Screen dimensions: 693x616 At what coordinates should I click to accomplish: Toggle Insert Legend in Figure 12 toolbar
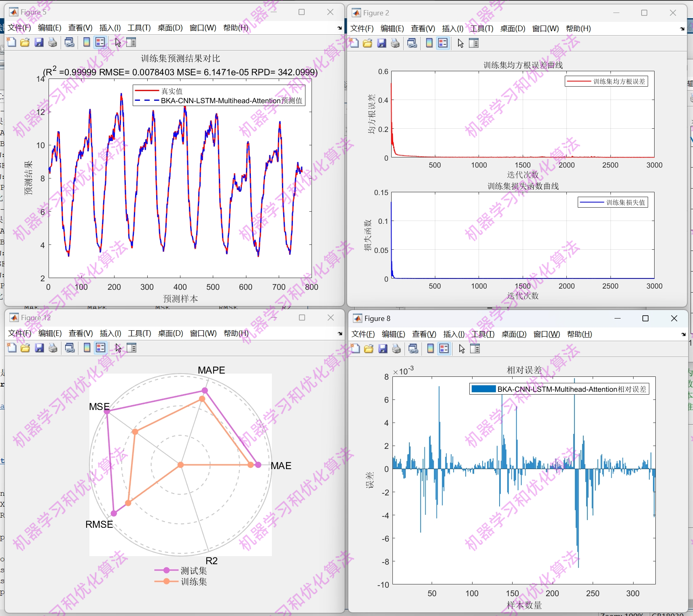click(x=101, y=348)
